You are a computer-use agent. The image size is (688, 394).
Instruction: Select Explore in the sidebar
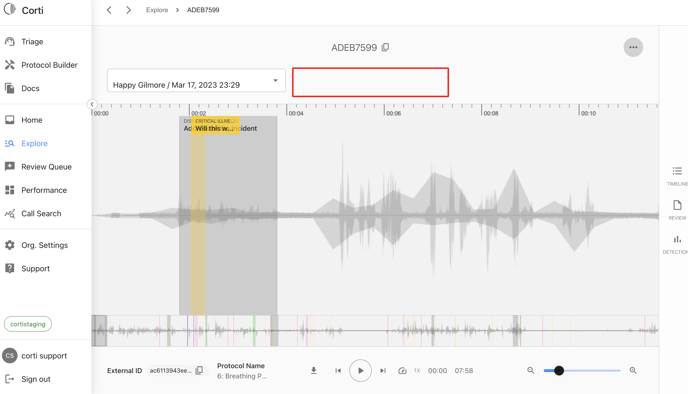(34, 143)
